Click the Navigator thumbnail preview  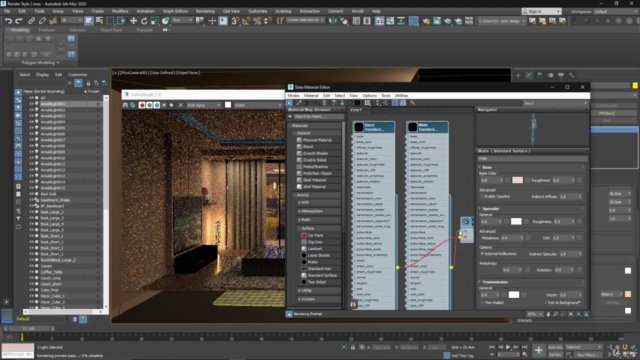point(532,129)
